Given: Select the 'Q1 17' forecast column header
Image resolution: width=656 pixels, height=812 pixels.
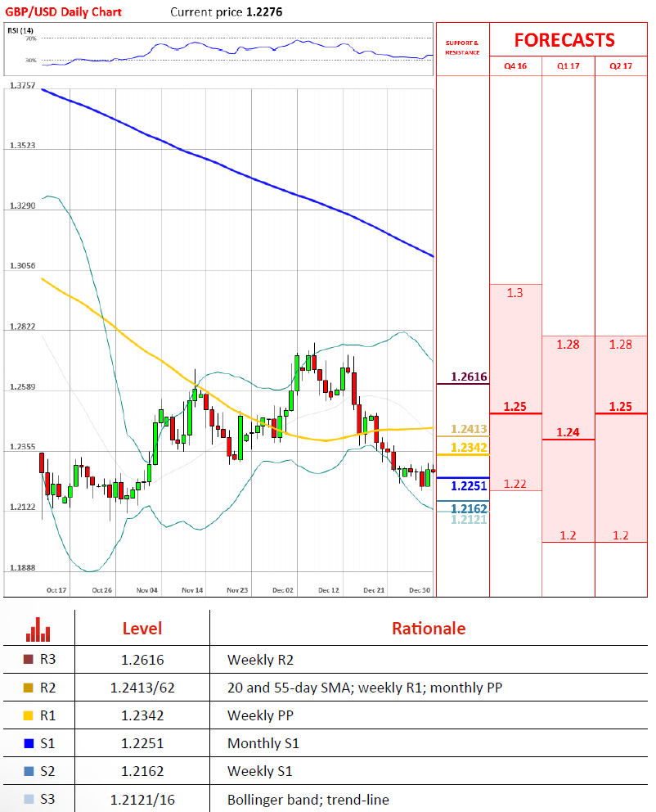Looking at the screenshot, I should pos(568,65).
